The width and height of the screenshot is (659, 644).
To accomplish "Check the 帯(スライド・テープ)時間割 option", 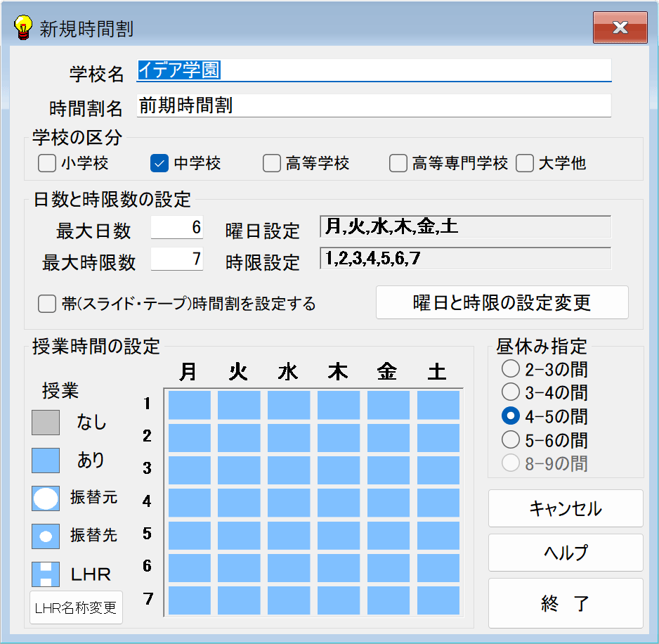I will [x=46, y=304].
